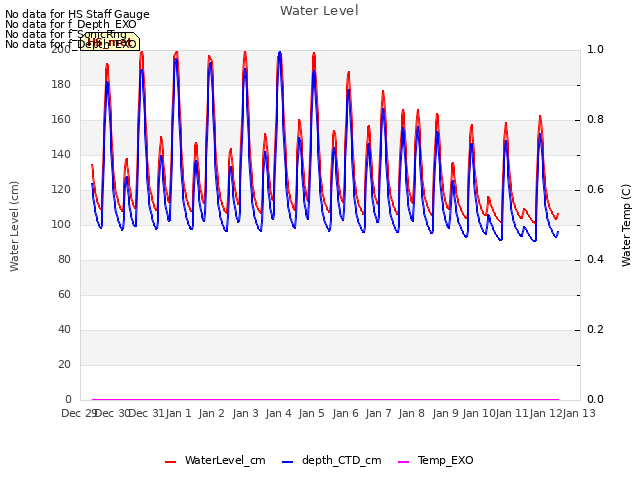640x480 pixels.
Task: Click the Jan 5 x-axis tick label
Action: point(311,413)
